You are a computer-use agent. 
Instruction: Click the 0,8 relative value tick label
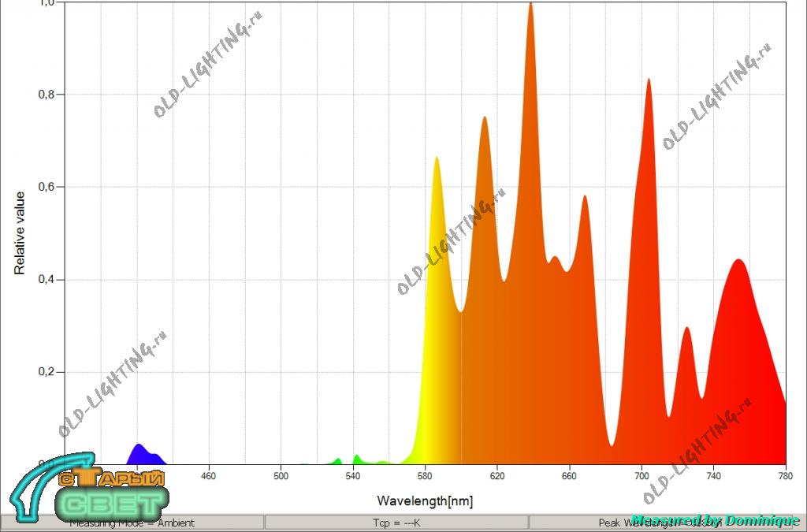click(45, 95)
